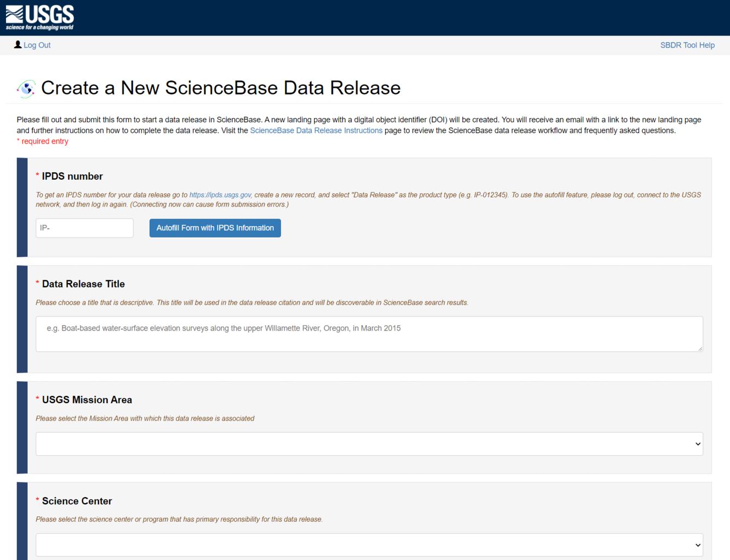This screenshot has width=730, height=560.
Task: Click the '* required entry' note
Action: 43,142
